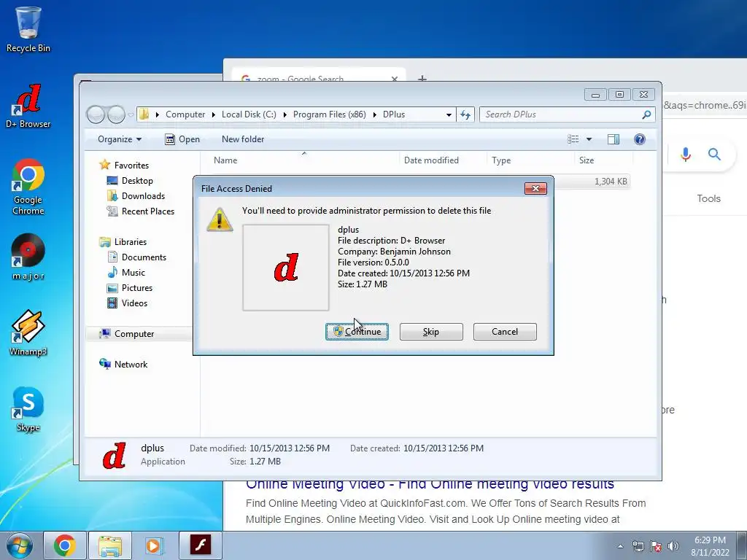Close the zoom - Google Search tab
The width and height of the screenshot is (747, 560).
(395, 79)
